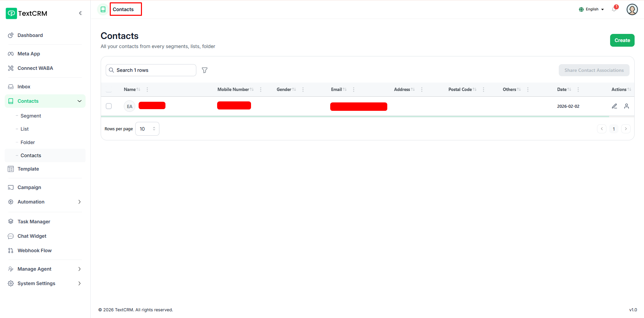The height and width of the screenshot is (318, 644).
Task: Open the notification bell
Action: tap(614, 9)
